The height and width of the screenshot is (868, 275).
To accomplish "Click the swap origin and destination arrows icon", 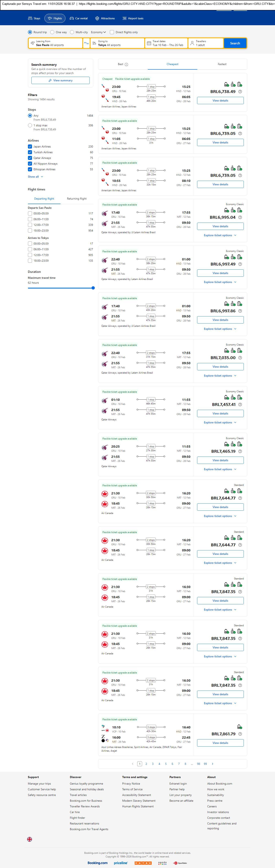I will click(86, 43).
